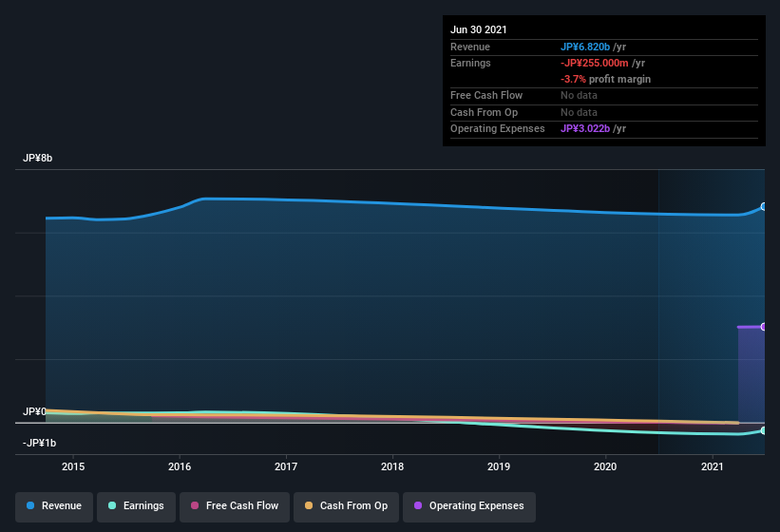780x532 pixels.
Task: Click the JP¥0 y-axis label
Action: point(34,411)
